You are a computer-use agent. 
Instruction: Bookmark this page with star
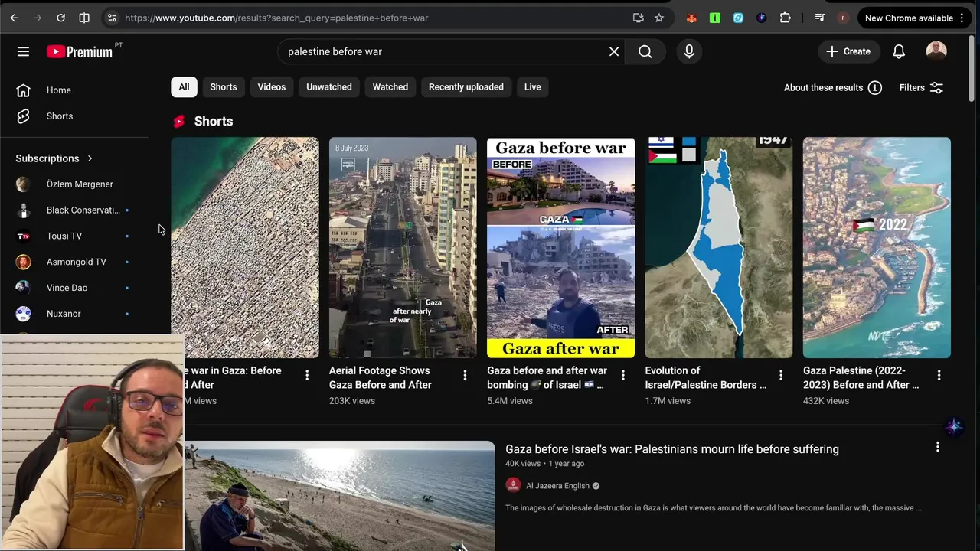659,18
